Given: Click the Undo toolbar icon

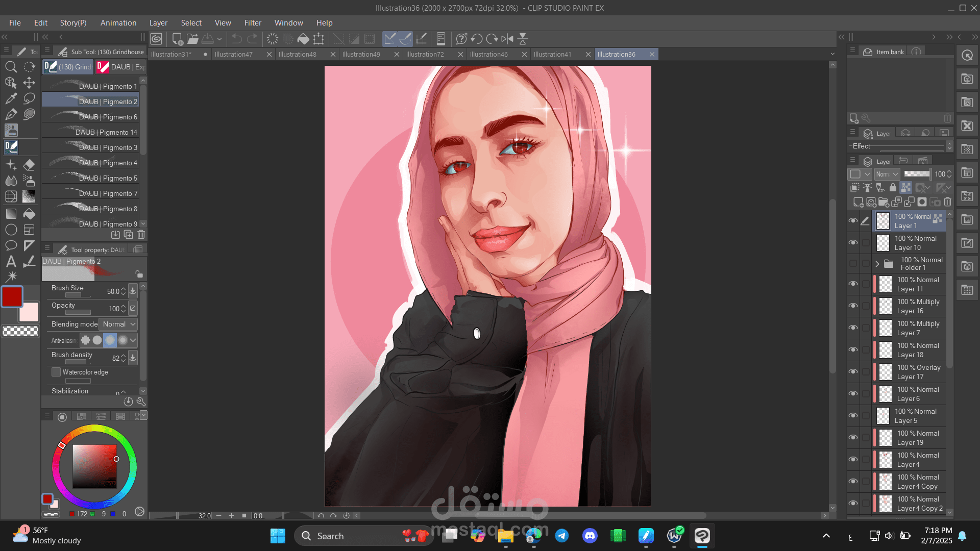Looking at the screenshot, I should 237,39.
